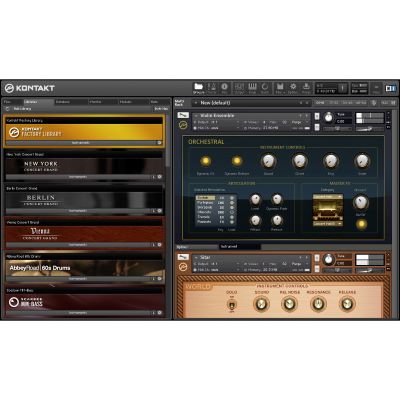Flip the Sitar SOLO switch
400x400 pixels.
point(231,304)
